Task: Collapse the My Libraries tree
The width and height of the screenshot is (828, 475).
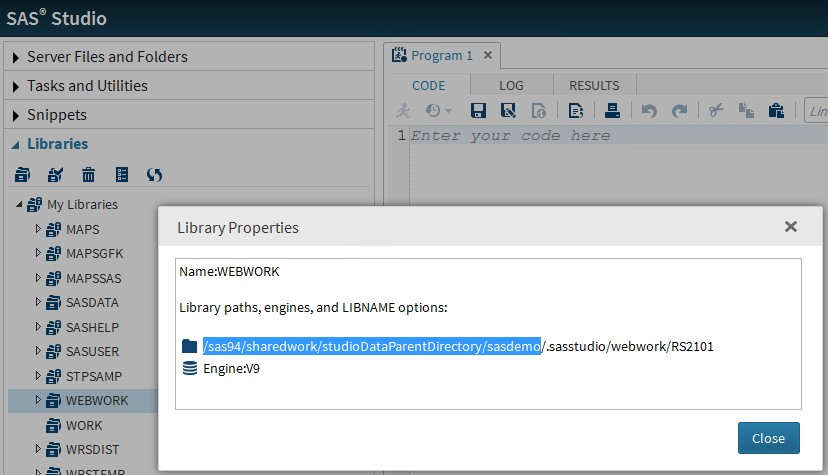Action: pos(20,205)
